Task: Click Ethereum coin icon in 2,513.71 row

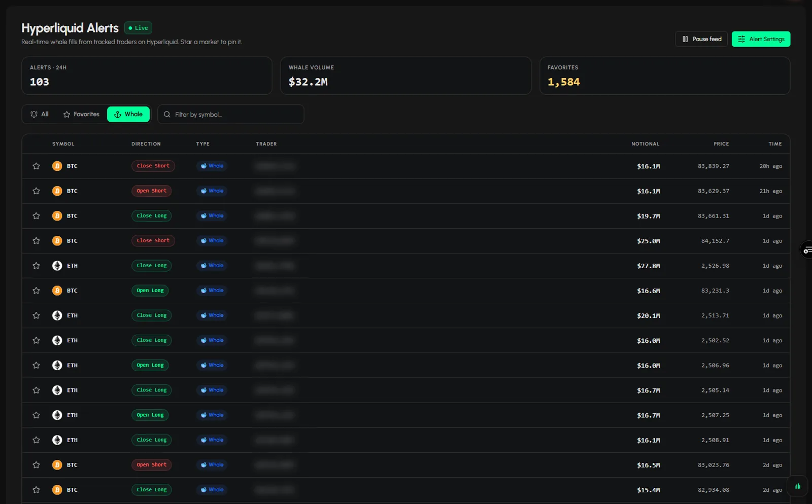Action: tap(57, 315)
